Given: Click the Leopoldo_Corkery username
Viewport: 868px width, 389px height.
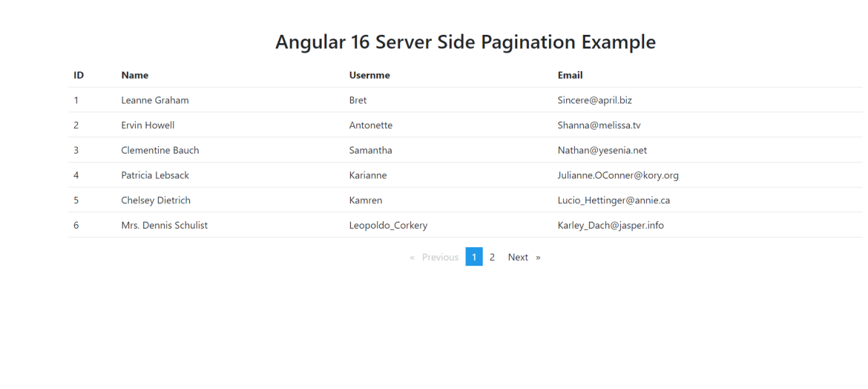Looking at the screenshot, I should pos(388,226).
